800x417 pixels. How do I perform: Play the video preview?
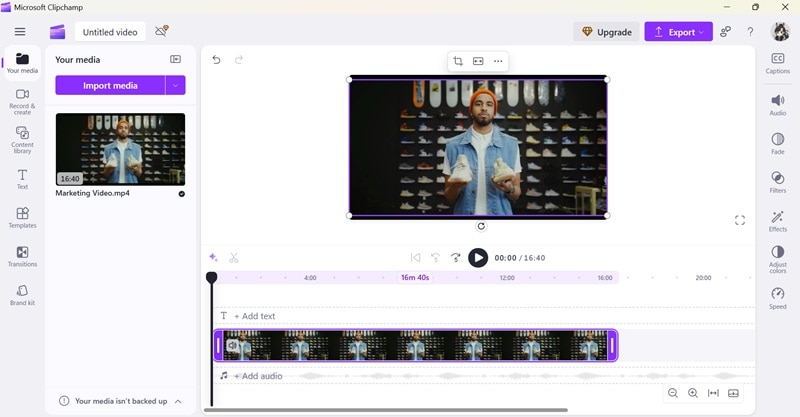point(478,258)
